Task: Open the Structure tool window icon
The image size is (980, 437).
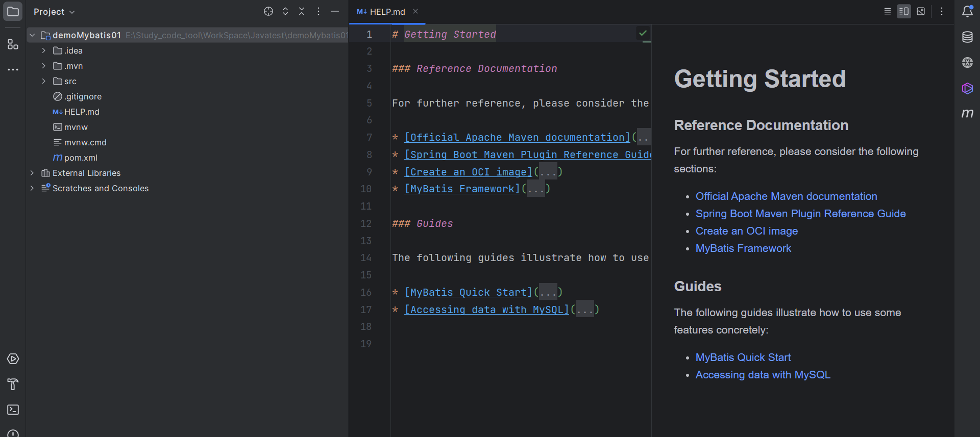Action: tap(13, 44)
